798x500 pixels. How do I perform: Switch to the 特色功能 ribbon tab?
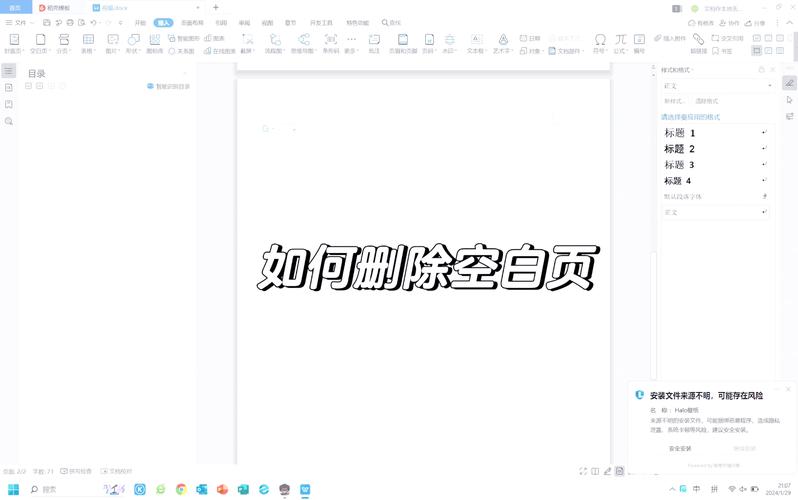point(357,23)
